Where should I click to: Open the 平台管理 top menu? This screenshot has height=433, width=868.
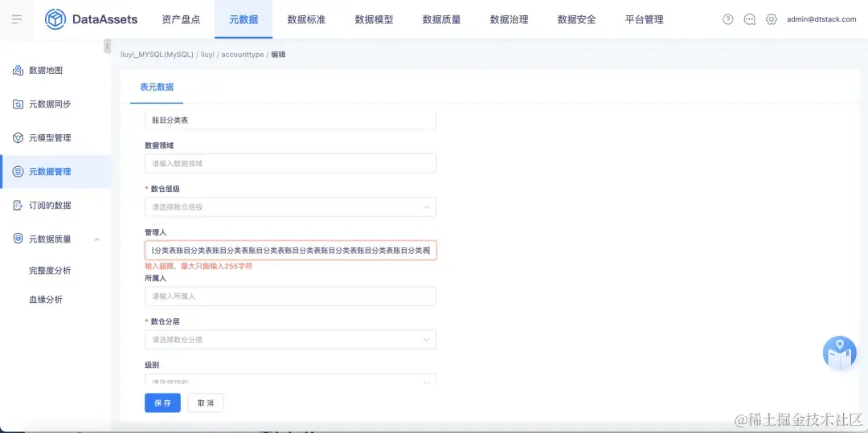645,19
